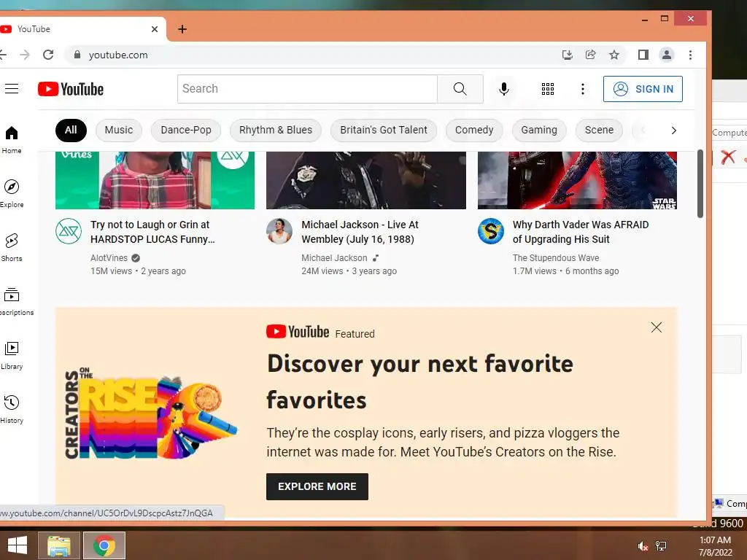Start voice search with the microphone icon
The image size is (747, 560).
tap(503, 88)
